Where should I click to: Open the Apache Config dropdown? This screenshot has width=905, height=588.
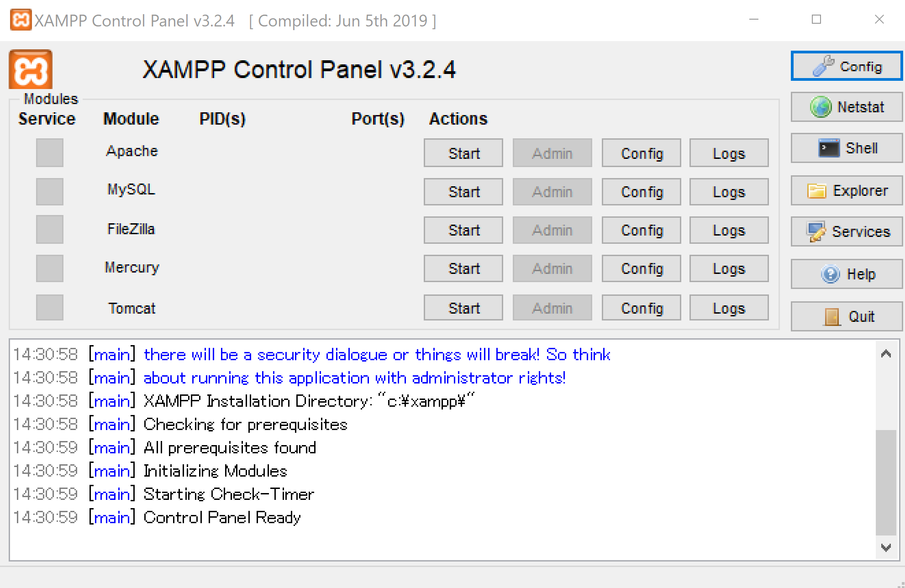(x=641, y=153)
